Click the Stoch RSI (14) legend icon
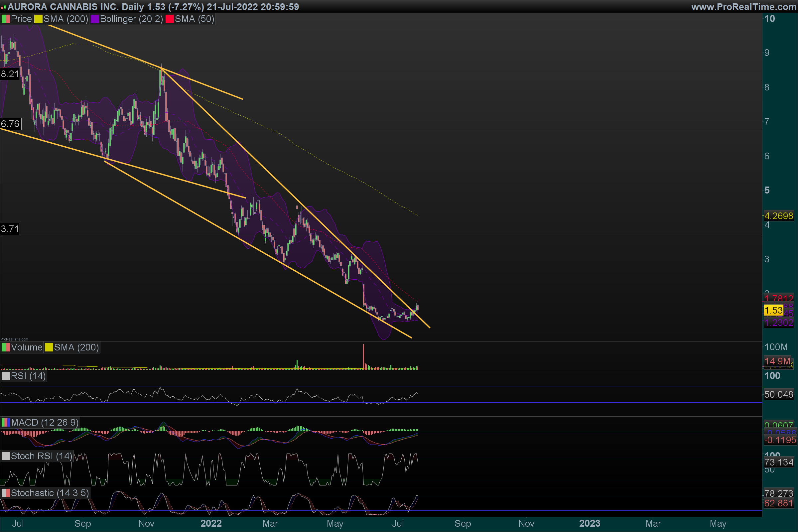The width and height of the screenshot is (798, 532). (6, 456)
